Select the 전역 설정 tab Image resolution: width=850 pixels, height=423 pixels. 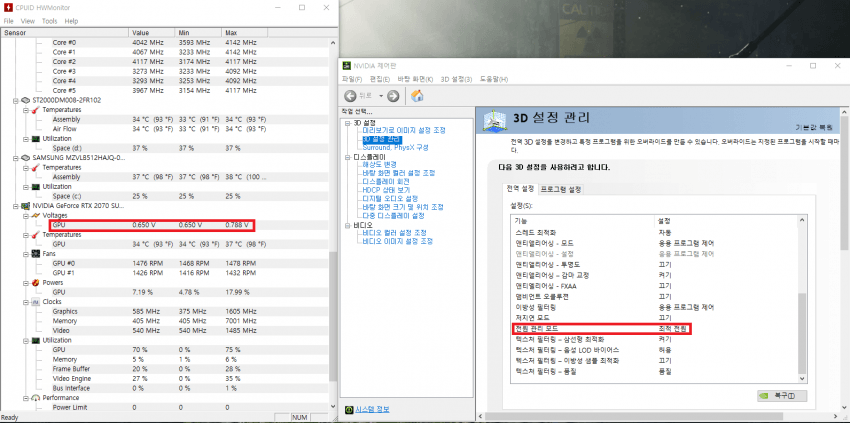520,189
